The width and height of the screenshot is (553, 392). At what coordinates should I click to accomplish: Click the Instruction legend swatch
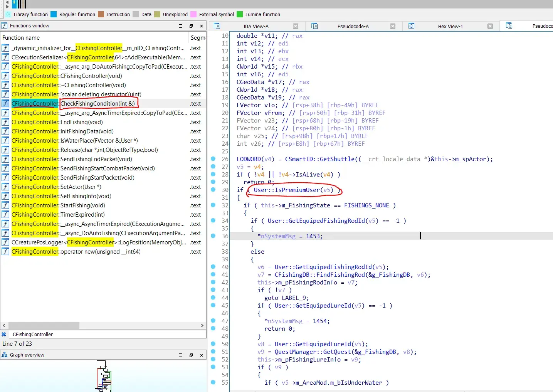tap(101, 14)
